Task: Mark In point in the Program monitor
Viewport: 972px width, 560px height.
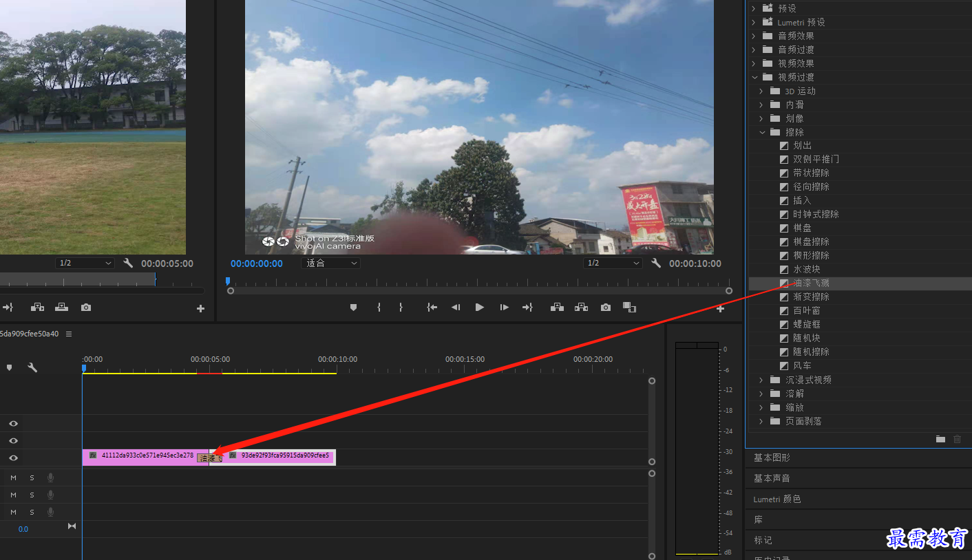Action: [379, 308]
